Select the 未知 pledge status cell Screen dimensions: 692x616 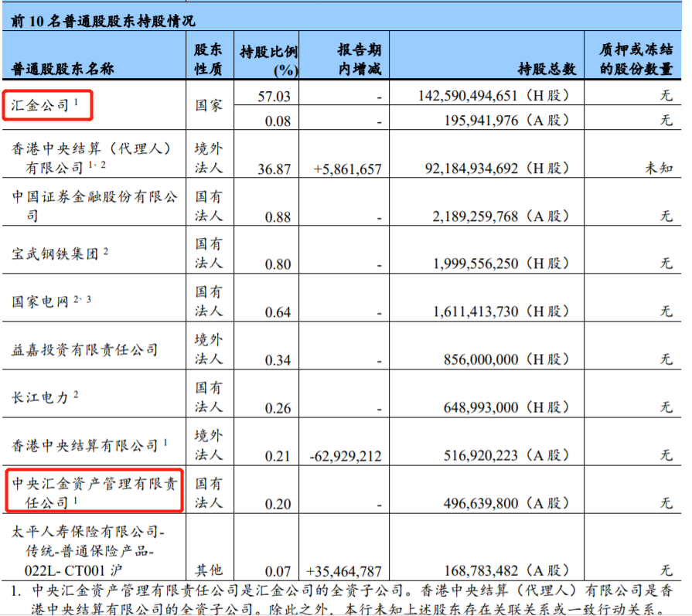tap(659, 168)
